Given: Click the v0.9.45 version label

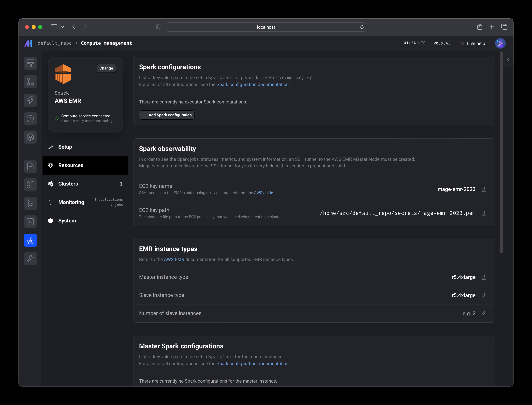Looking at the screenshot, I should (442, 43).
